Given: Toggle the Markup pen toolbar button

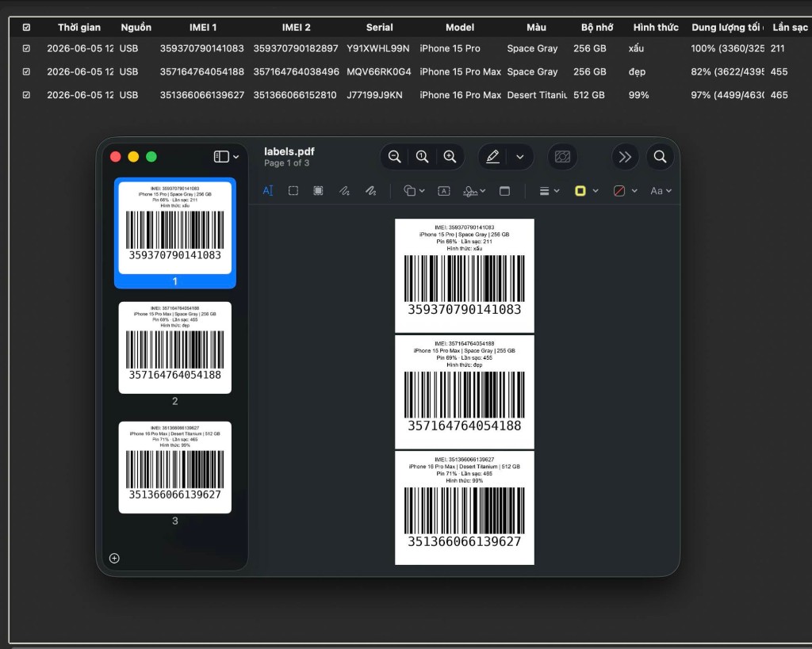Looking at the screenshot, I should tap(493, 157).
